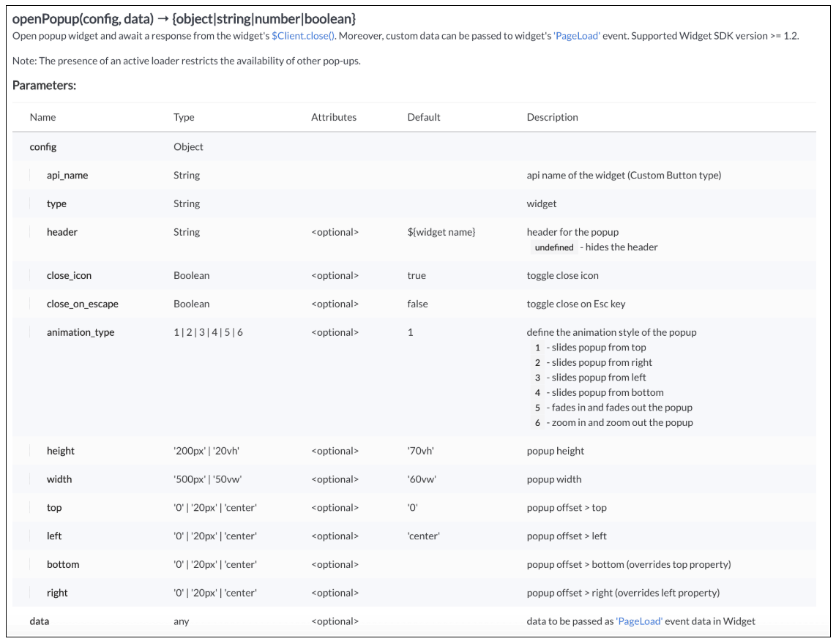This screenshot has height=644, width=836.
Task: Click the ${widget name} default value
Action: click(441, 232)
